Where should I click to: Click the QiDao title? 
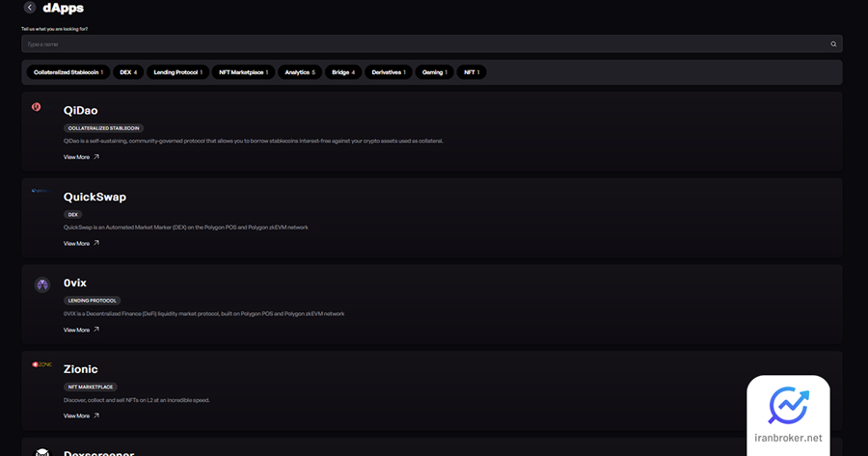[x=80, y=111]
